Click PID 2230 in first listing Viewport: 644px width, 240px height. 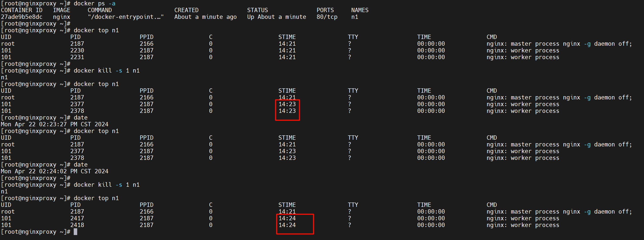click(x=77, y=50)
